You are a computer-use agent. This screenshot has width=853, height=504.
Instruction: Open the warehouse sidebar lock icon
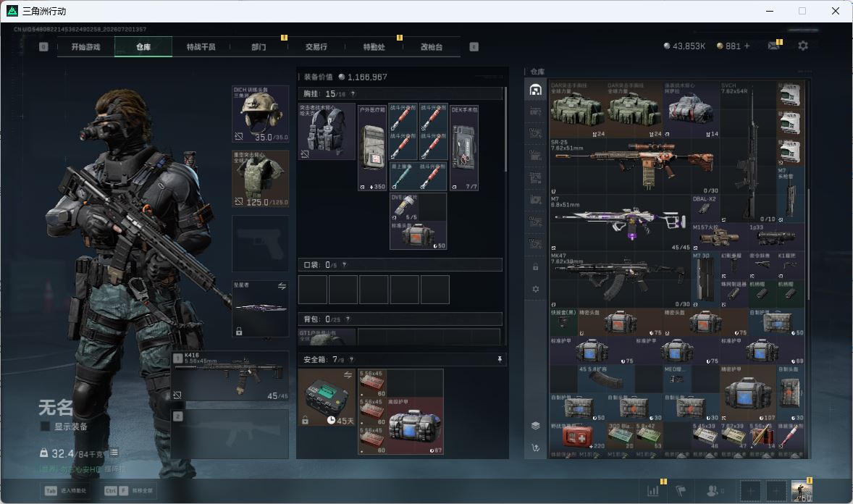point(535,266)
